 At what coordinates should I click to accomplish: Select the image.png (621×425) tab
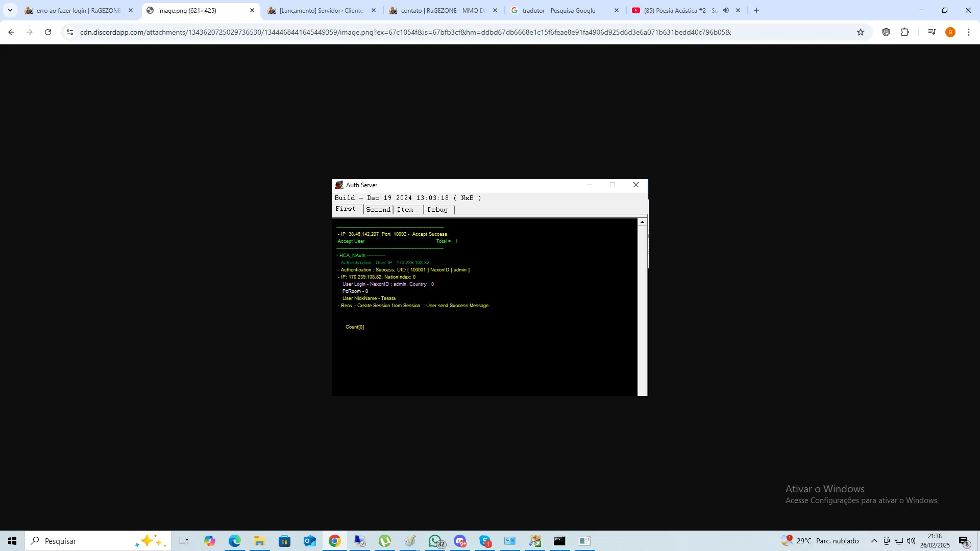[x=201, y=10]
